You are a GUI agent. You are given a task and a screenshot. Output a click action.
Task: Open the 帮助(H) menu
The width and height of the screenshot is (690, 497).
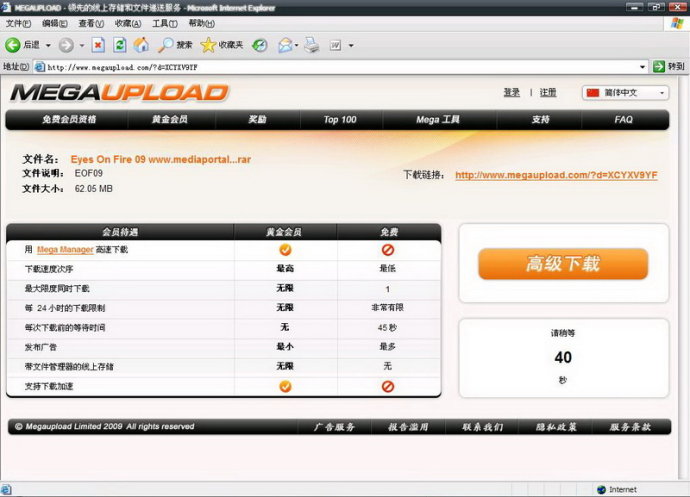click(202, 24)
